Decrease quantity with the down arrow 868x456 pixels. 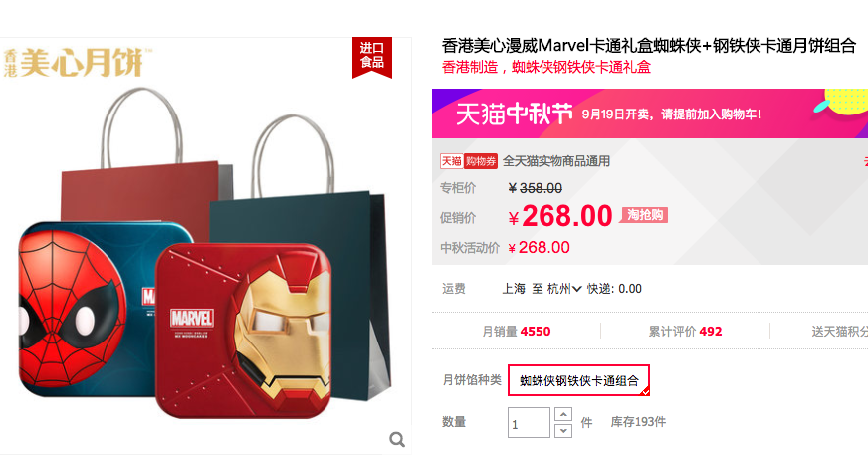[x=563, y=430]
